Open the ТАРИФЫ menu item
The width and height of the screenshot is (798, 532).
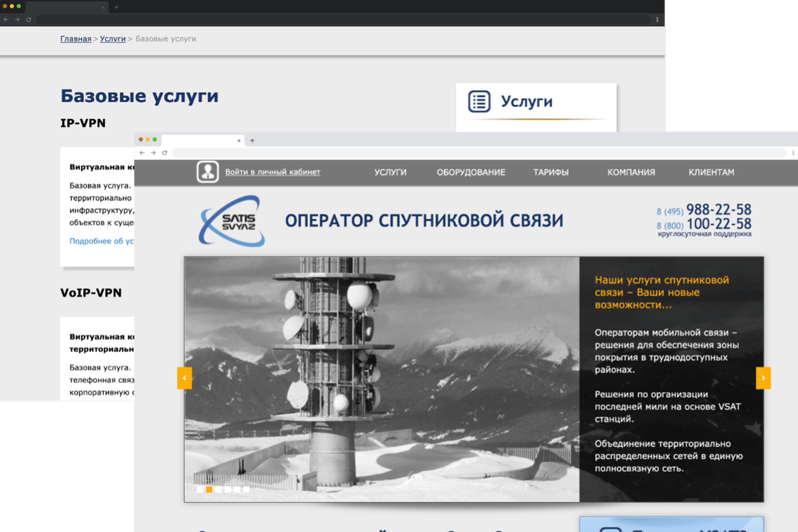[x=551, y=172]
